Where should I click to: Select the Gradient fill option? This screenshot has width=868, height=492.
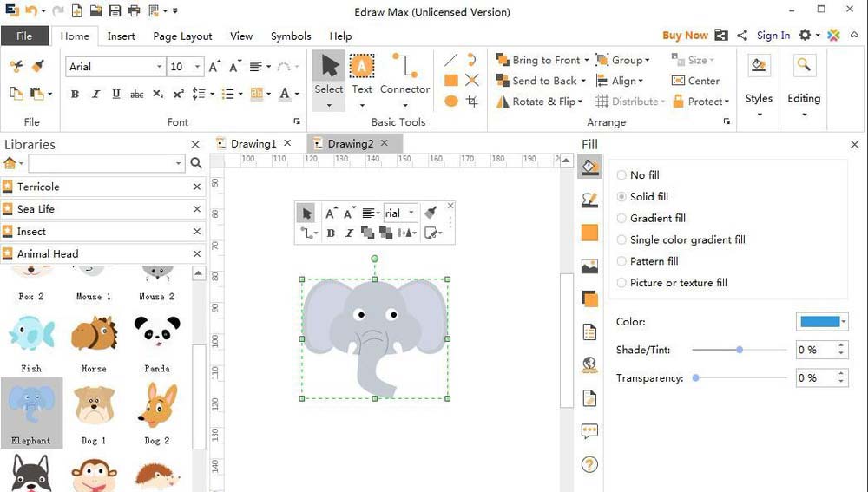point(651,218)
